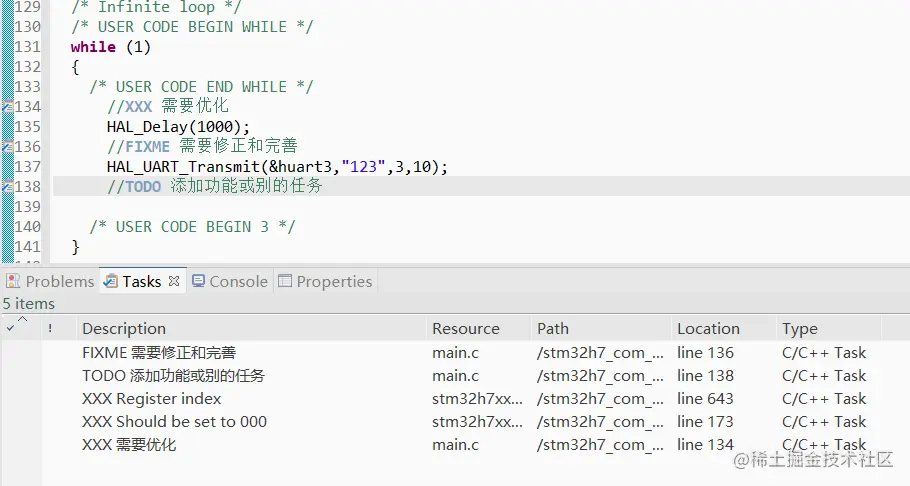Select the FIXME 需要修正和完善 task row
This screenshot has width=910, height=486.
455,352
